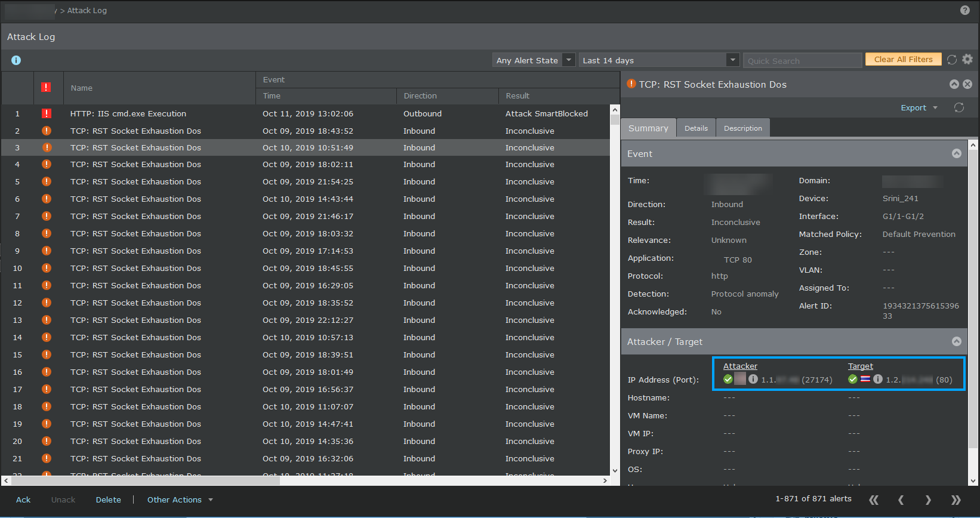Expand the Other Actions menu
The width and height of the screenshot is (980, 518).
[x=180, y=500]
